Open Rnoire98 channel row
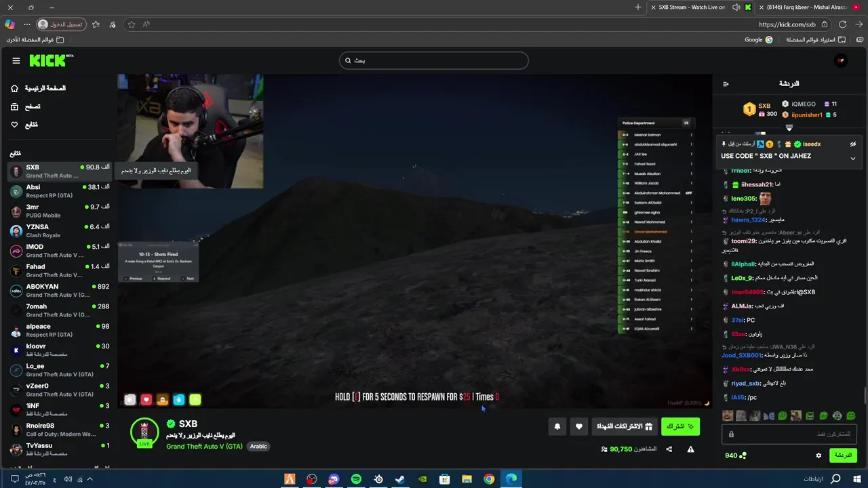The height and width of the screenshot is (488, 868). pyautogui.click(x=60, y=430)
